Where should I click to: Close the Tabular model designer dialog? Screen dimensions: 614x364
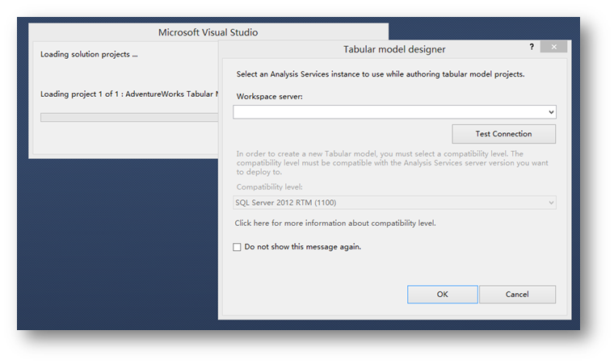[553, 48]
